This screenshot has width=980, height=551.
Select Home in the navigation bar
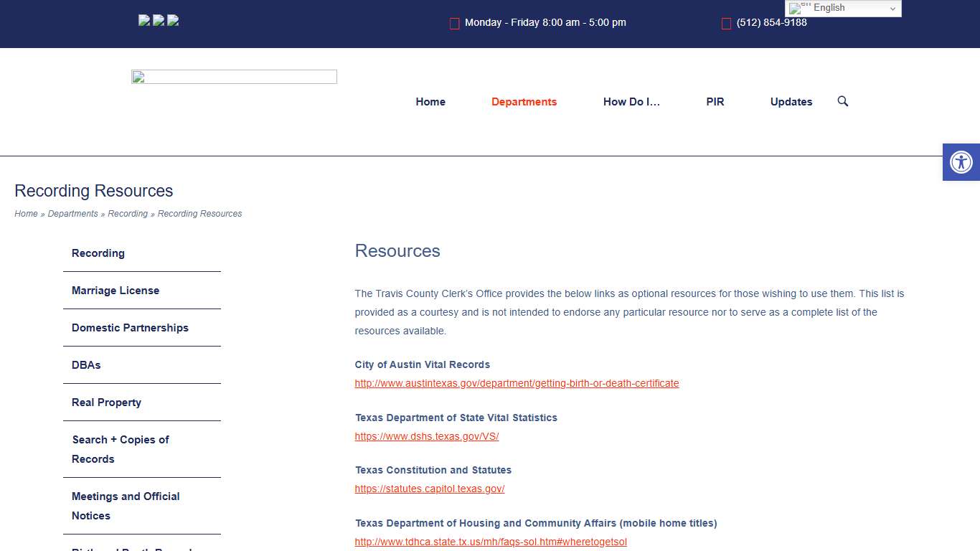pos(430,101)
